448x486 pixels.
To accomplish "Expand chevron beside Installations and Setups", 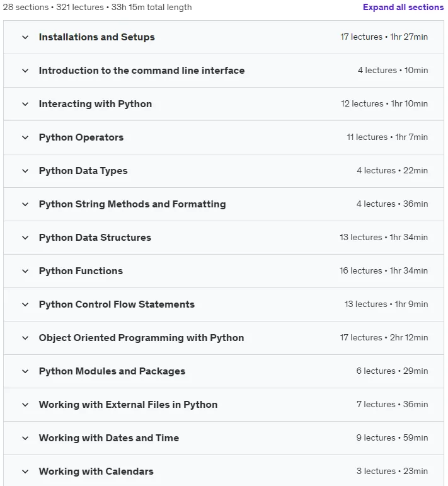I will [25, 37].
